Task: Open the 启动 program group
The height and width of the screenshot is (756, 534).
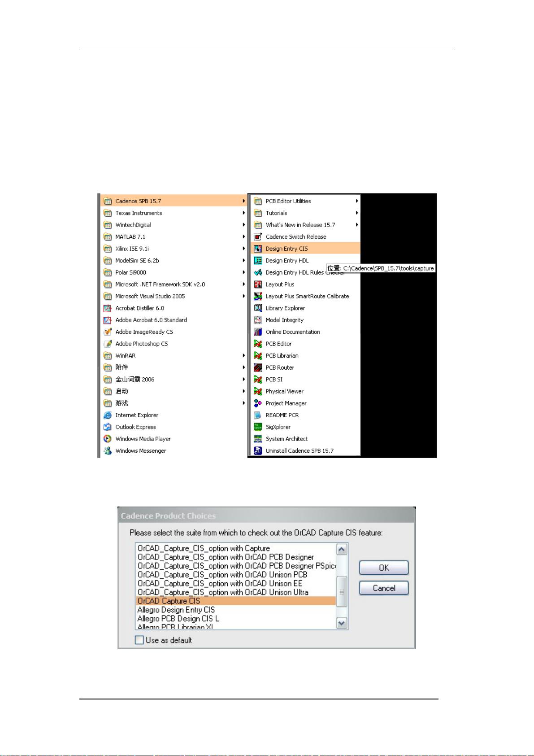Action: pyautogui.click(x=174, y=391)
